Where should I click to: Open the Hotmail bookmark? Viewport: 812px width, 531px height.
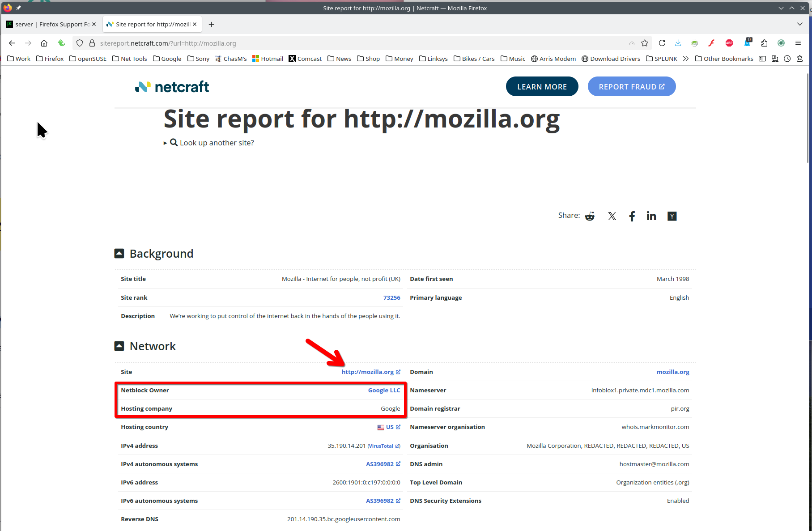[268, 59]
